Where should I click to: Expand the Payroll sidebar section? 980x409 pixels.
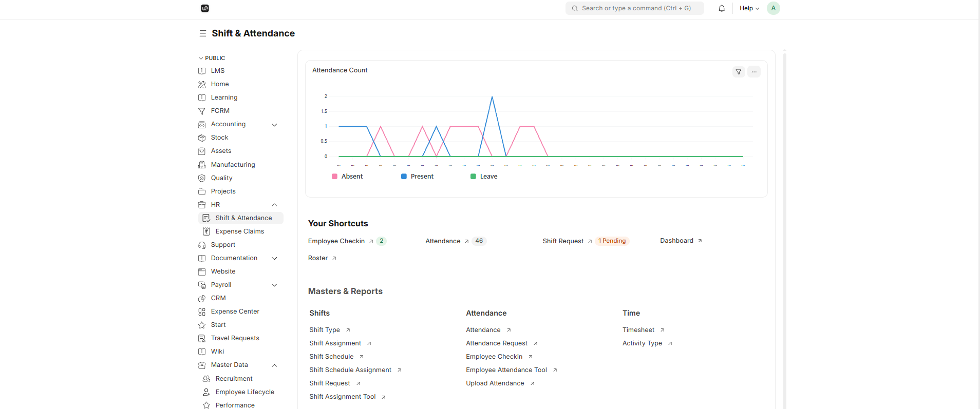tap(274, 285)
